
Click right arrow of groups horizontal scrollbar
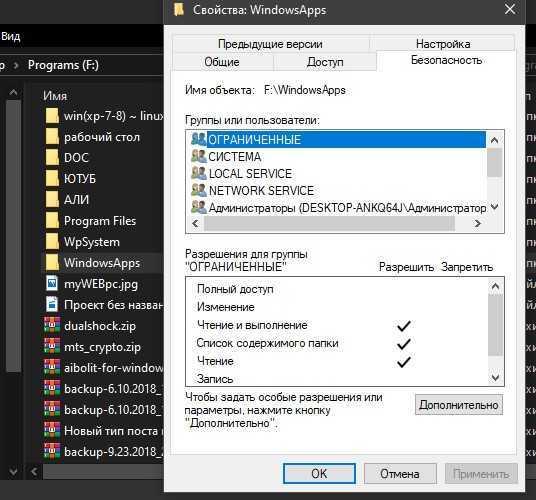tap(478, 224)
